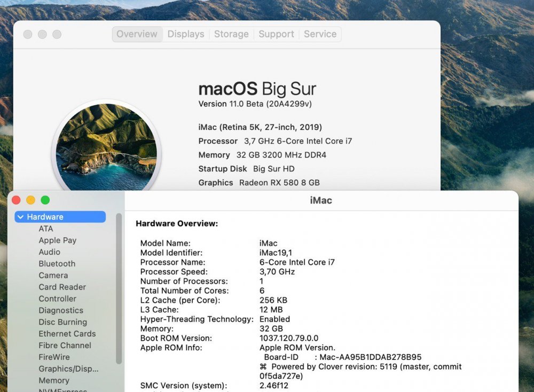
Task: Click the Hardware Overview heading
Action: [177, 223]
